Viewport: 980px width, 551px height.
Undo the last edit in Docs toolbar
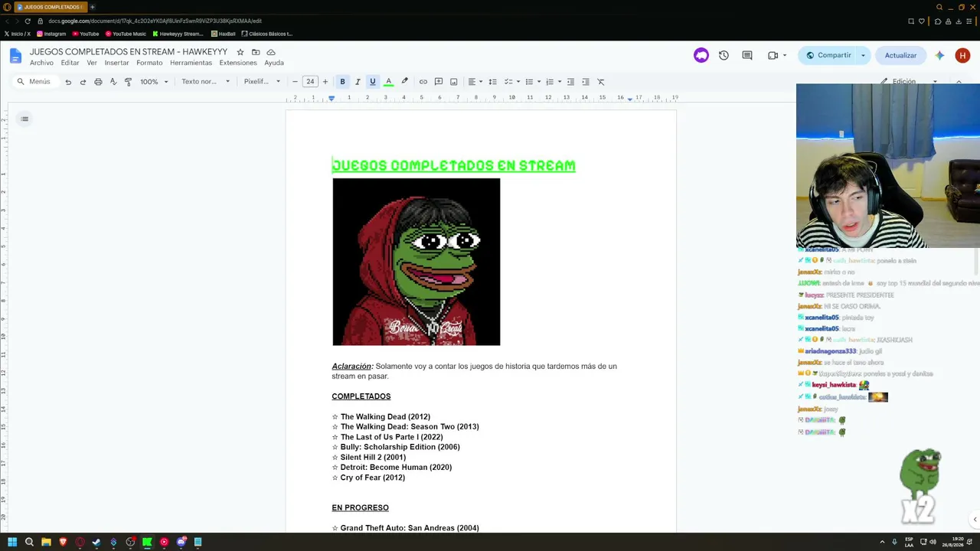coord(68,82)
